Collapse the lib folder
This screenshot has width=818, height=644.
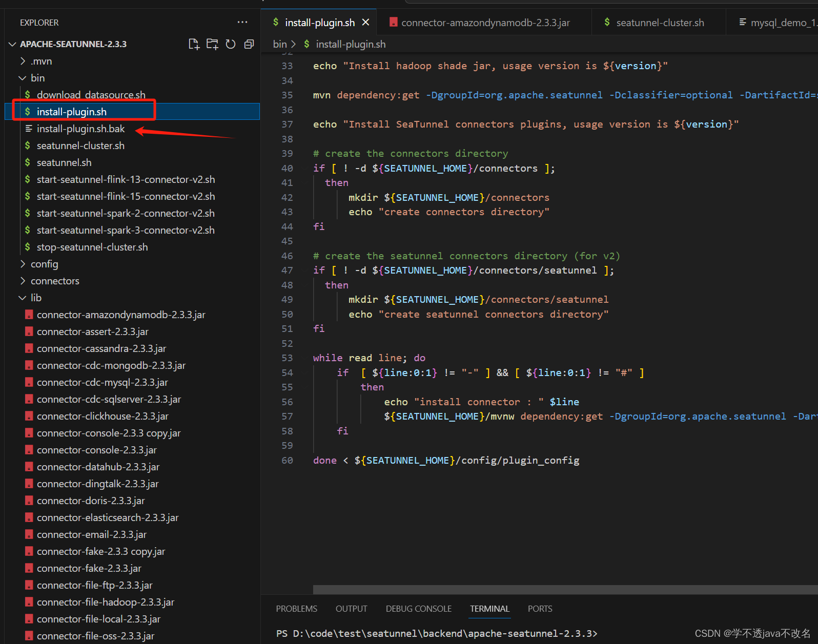pyautogui.click(x=23, y=298)
